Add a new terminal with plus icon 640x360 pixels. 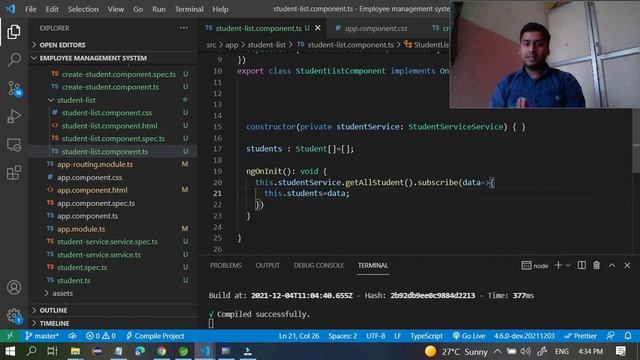pyautogui.click(x=558, y=265)
